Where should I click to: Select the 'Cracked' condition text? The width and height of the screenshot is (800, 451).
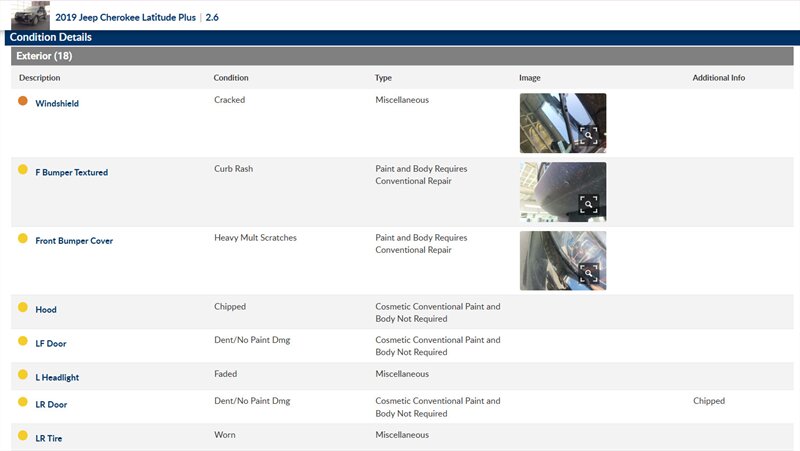point(230,100)
